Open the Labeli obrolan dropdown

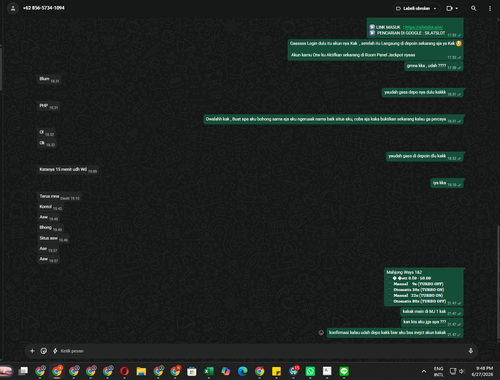click(417, 8)
